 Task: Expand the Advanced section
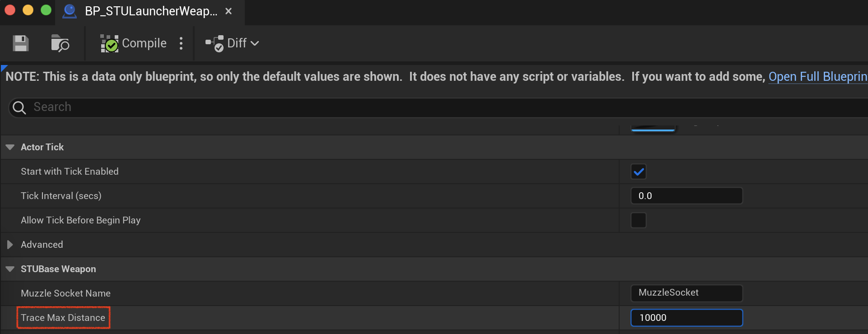[10, 245]
